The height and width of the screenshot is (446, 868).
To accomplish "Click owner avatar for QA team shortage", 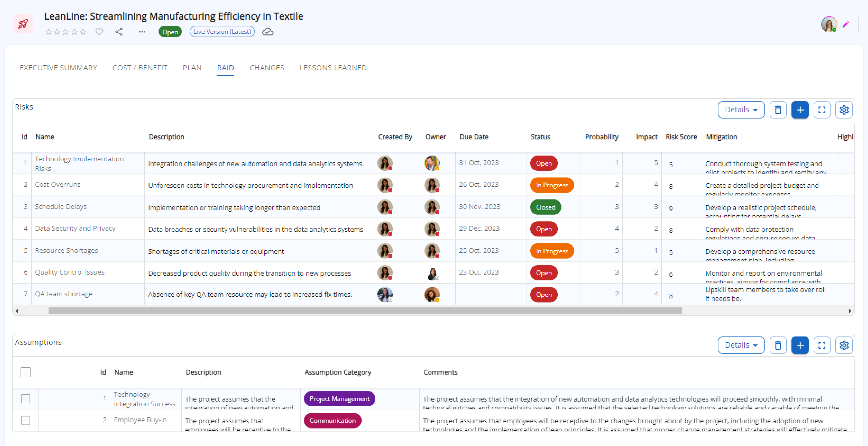I will coord(432,295).
